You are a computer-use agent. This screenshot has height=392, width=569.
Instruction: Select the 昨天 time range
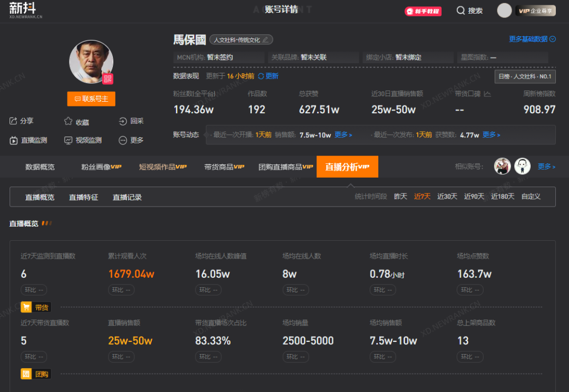pos(400,197)
